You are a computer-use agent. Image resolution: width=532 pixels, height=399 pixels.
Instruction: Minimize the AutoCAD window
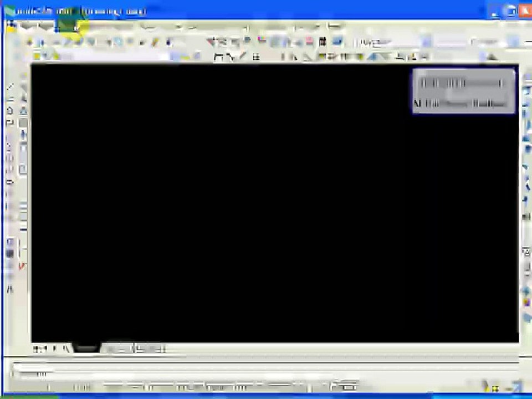click(495, 12)
